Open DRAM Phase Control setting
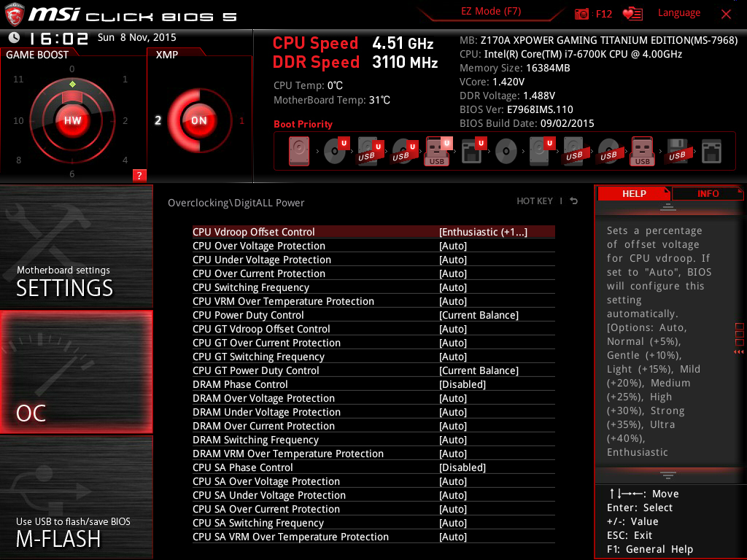The height and width of the screenshot is (560, 747). pyautogui.click(x=373, y=384)
